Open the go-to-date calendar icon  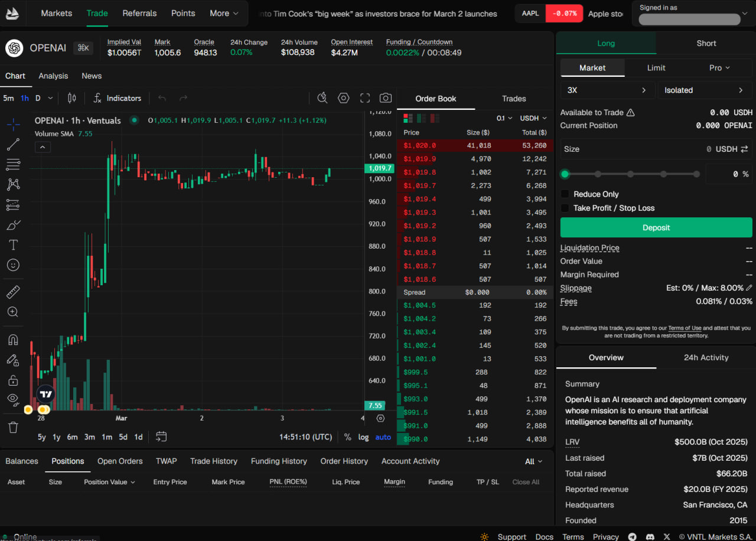(161, 436)
